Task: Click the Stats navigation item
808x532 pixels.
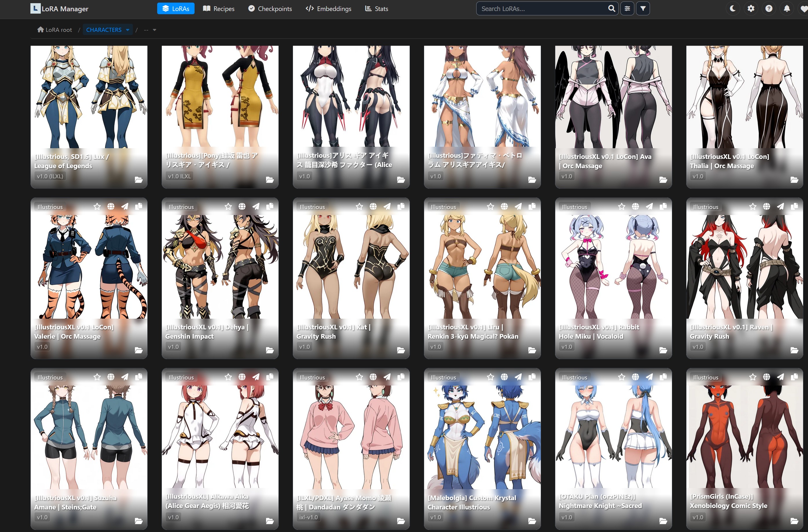Action: coord(377,8)
